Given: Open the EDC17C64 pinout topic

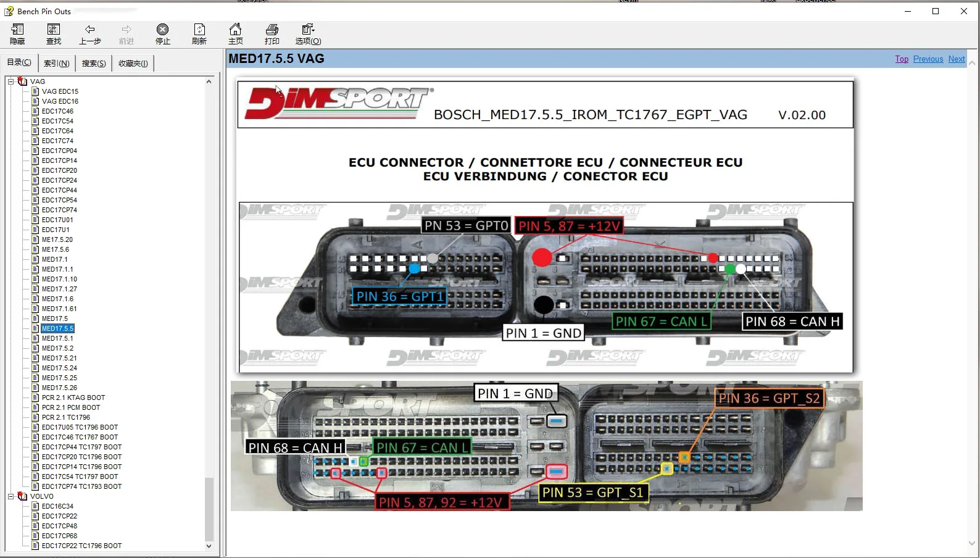Looking at the screenshot, I should [57, 131].
